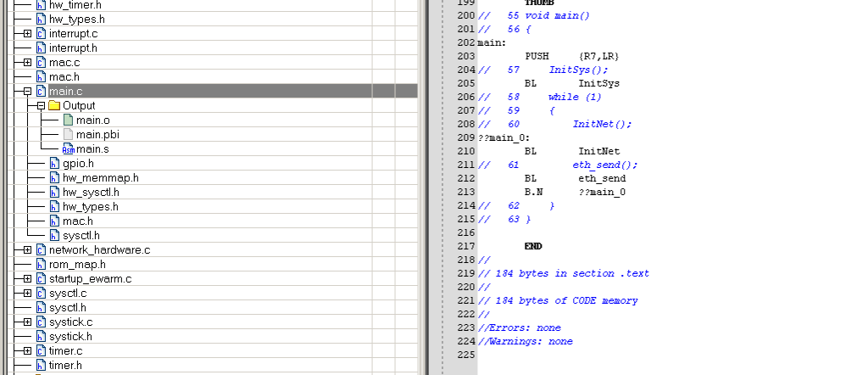868x375 pixels.
Task: Place cursor on the "B.N ??main_0" line
Action: 575,192
